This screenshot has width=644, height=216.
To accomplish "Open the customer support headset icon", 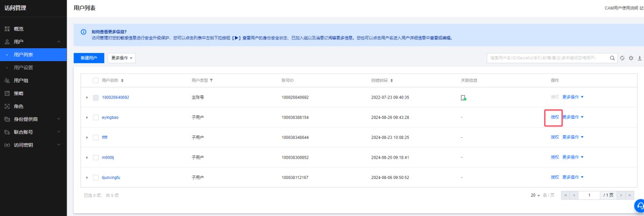I will tap(639, 206).
